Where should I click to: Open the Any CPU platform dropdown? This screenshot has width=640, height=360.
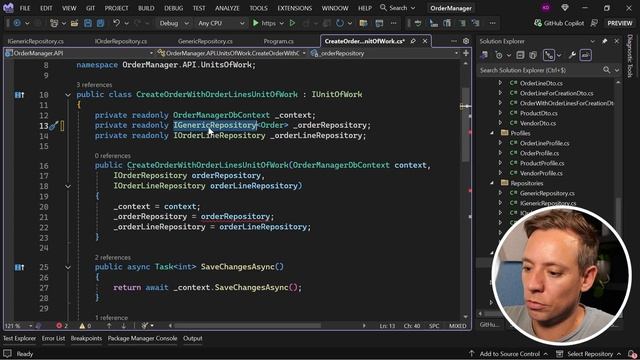pos(221,23)
